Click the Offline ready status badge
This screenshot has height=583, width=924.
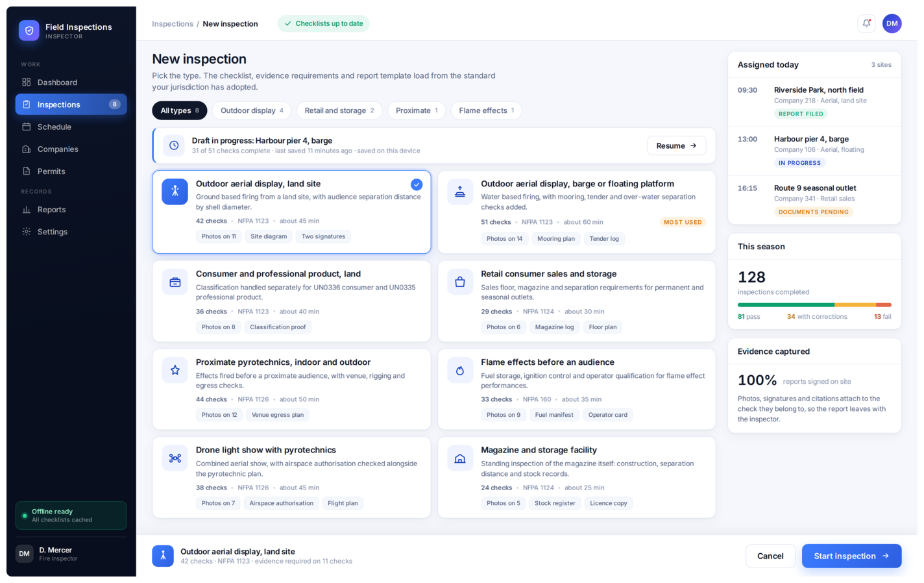pyautogui.click(x=71, y=515)
